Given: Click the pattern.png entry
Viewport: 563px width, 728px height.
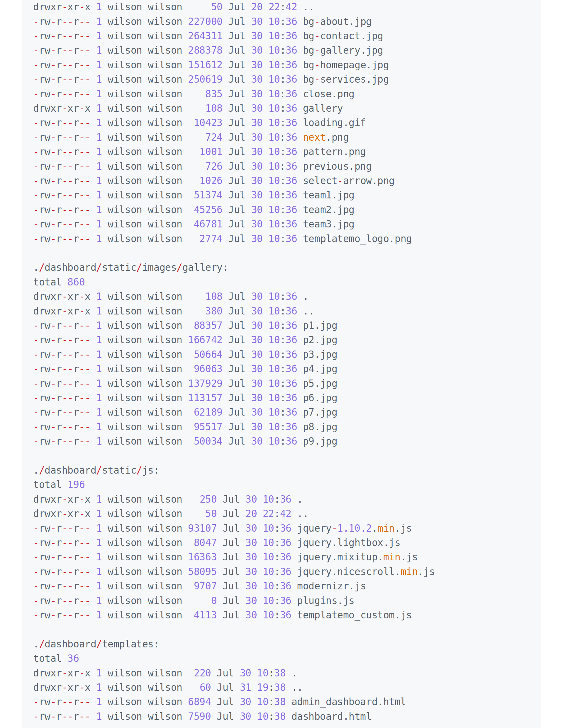Looking at the screenshot, I should 334,152.
